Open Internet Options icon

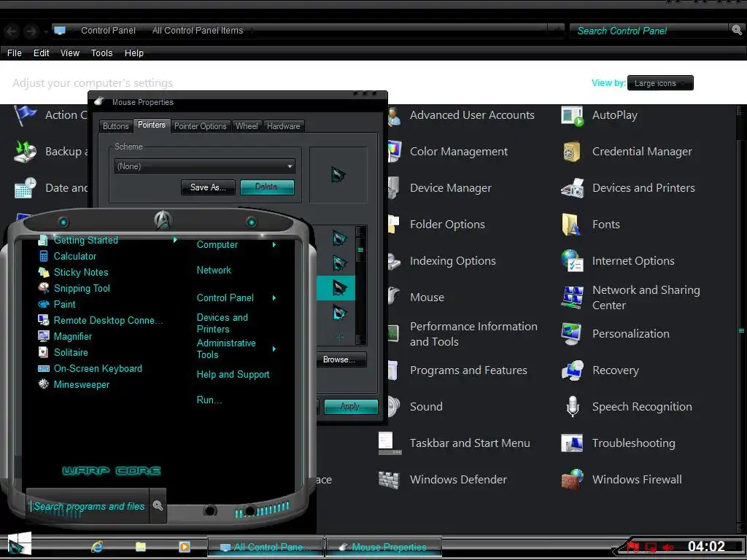(x=572, y=261)
